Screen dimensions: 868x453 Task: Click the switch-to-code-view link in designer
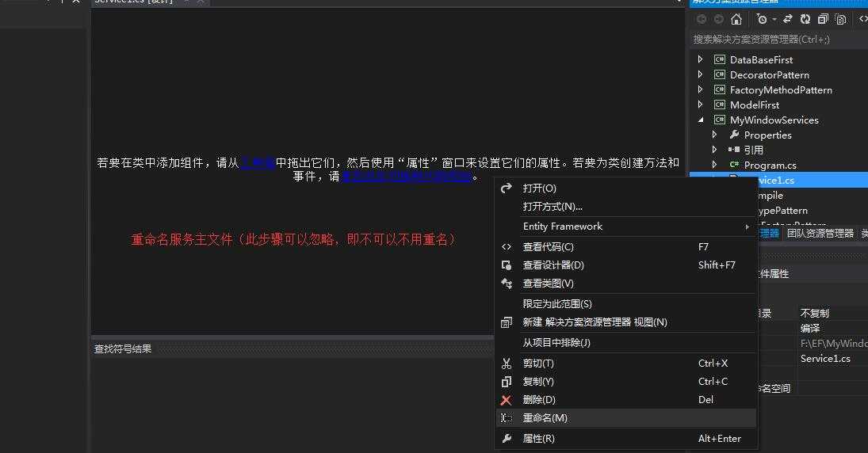click(x=407, y=177)
